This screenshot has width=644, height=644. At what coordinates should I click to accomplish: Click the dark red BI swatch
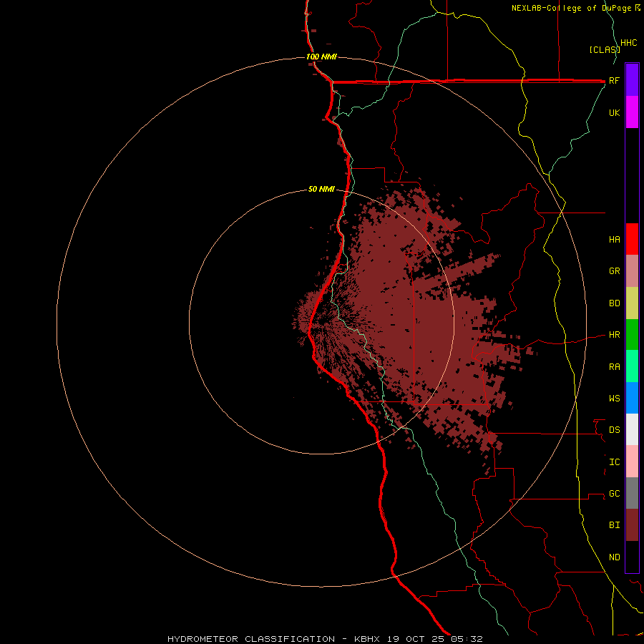click(632, 525)
